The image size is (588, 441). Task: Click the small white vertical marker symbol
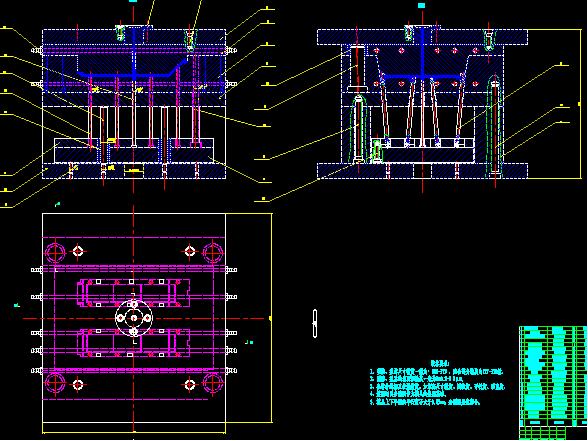315,324
